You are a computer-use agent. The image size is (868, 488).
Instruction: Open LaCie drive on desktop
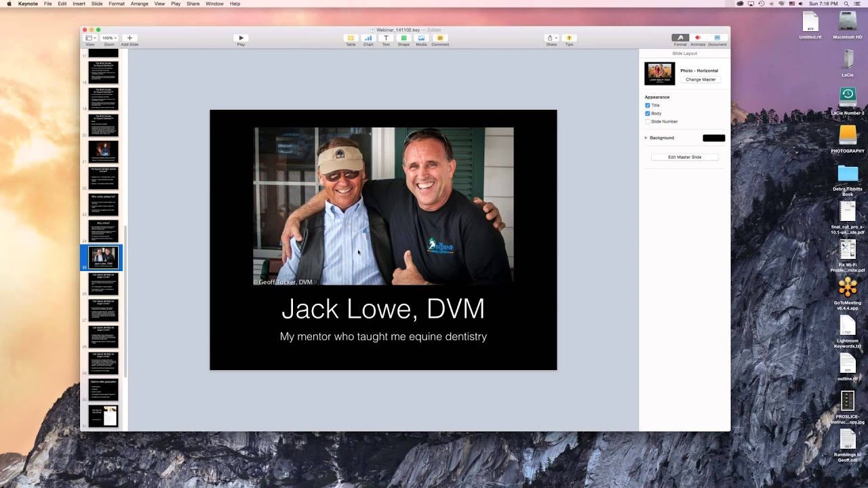coord(848,62)
